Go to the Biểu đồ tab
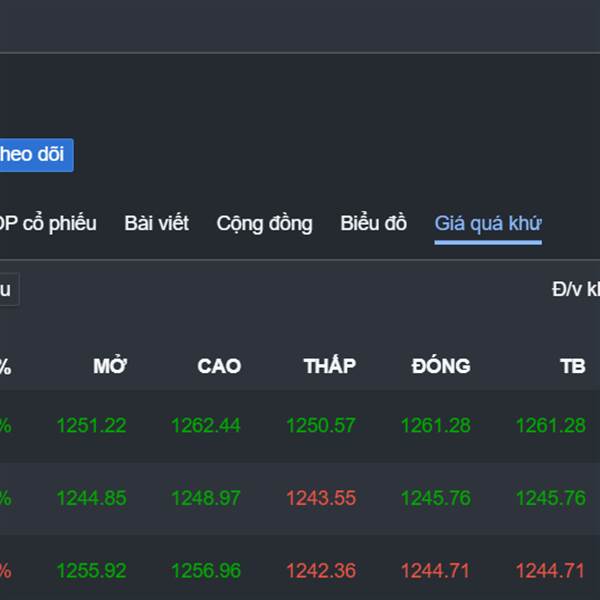 pyautogui.click(x=373, y=223)
